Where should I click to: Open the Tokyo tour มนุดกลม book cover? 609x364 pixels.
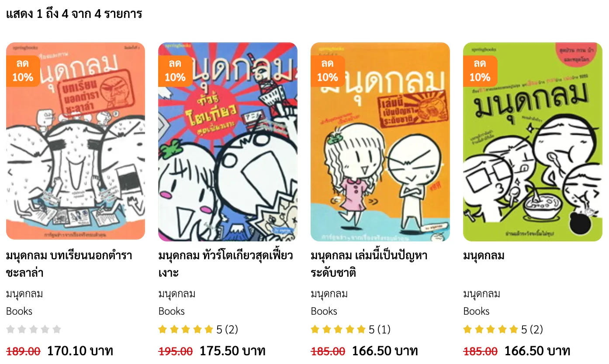click(228, 142)
